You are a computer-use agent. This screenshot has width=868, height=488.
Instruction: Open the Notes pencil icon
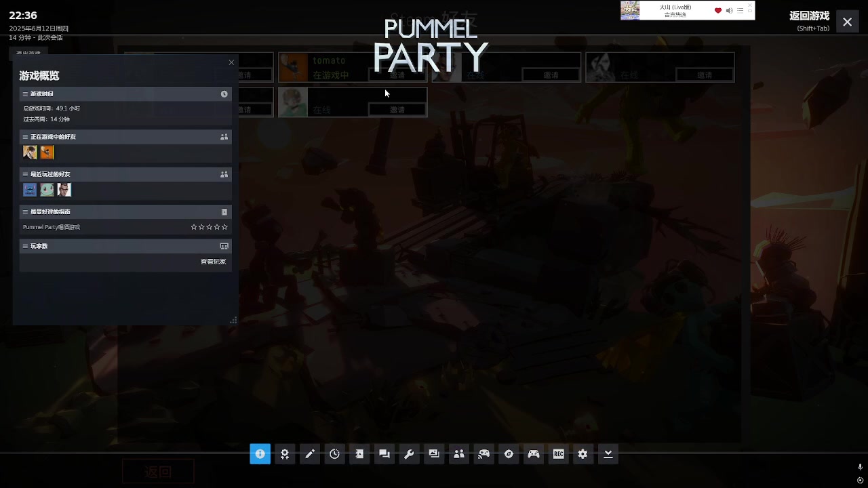pos(310,454)
